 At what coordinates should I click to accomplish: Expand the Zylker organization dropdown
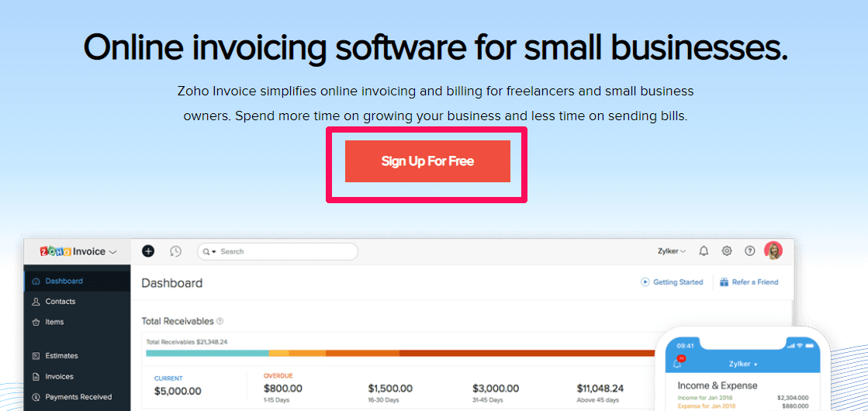[672, 251]
